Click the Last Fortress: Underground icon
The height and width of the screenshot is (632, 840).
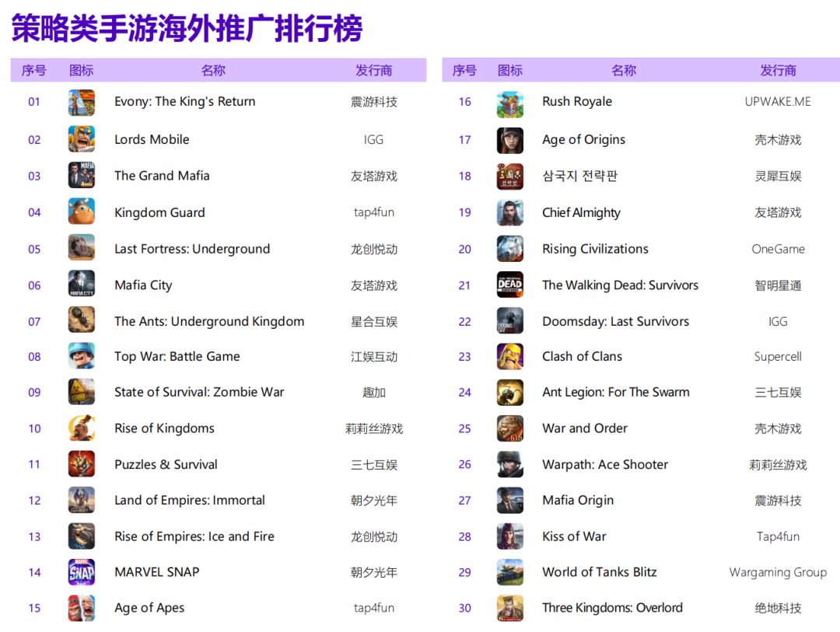click(x=82, y=248)
